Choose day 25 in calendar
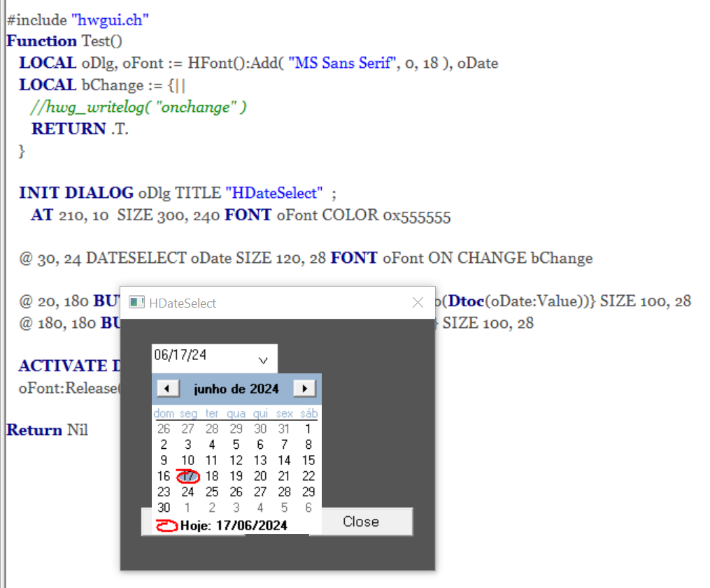 212,492
